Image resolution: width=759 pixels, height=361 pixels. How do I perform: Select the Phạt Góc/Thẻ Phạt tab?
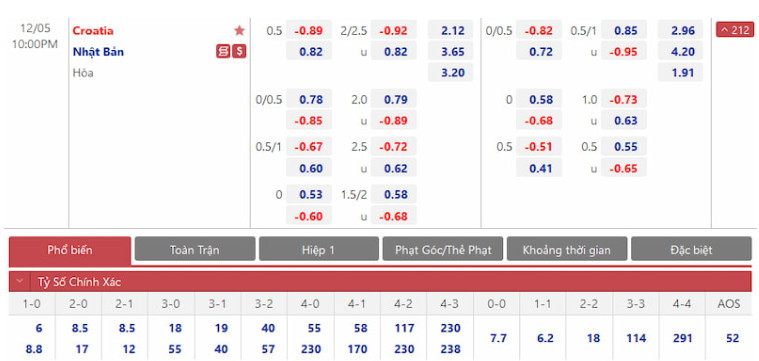click(x=443, y=250)
